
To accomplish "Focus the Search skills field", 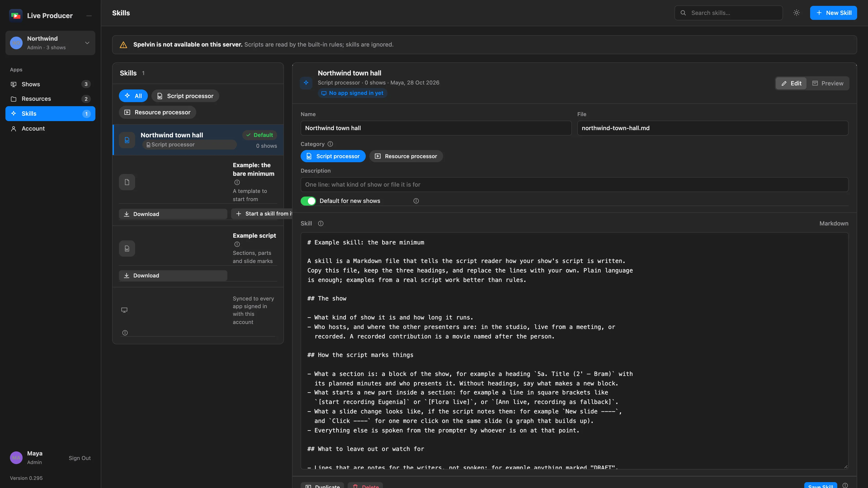I will coord(729,13).
